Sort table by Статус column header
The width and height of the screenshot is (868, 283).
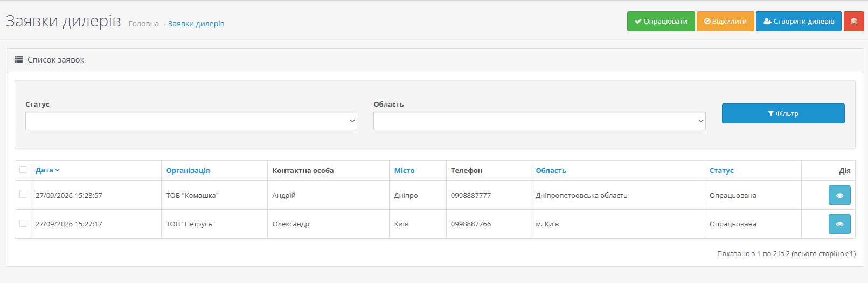click(x=721, y=170)
